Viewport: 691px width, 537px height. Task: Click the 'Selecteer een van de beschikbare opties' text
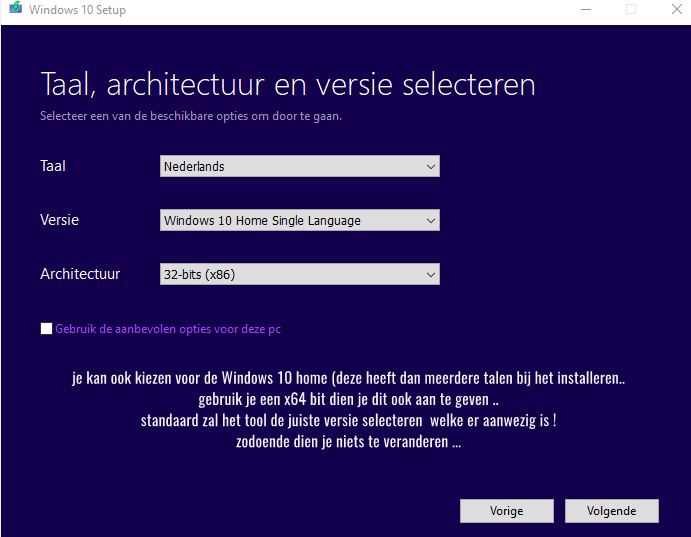point(191,116)
